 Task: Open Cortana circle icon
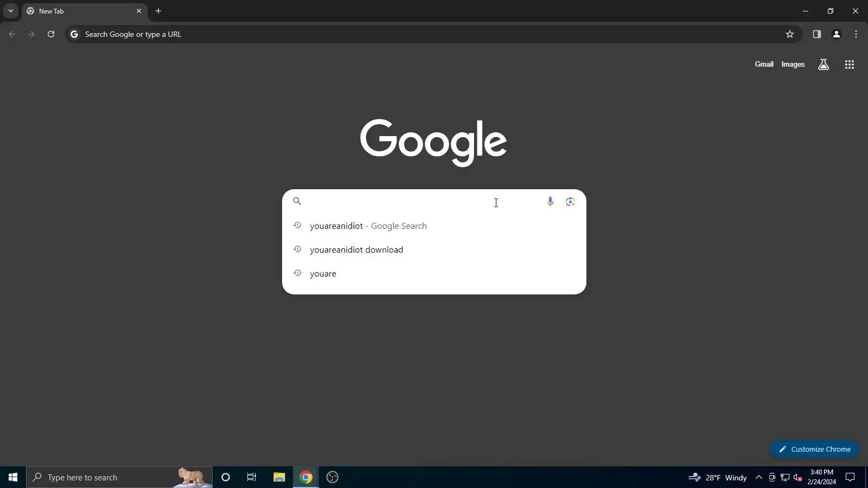click(226, 477)
